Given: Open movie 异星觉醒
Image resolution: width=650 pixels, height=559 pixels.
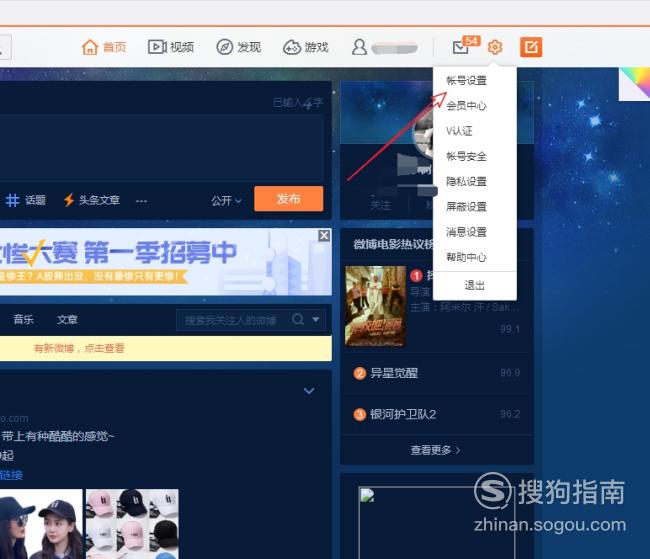Looking at the screenshot, I should point(394,373).
